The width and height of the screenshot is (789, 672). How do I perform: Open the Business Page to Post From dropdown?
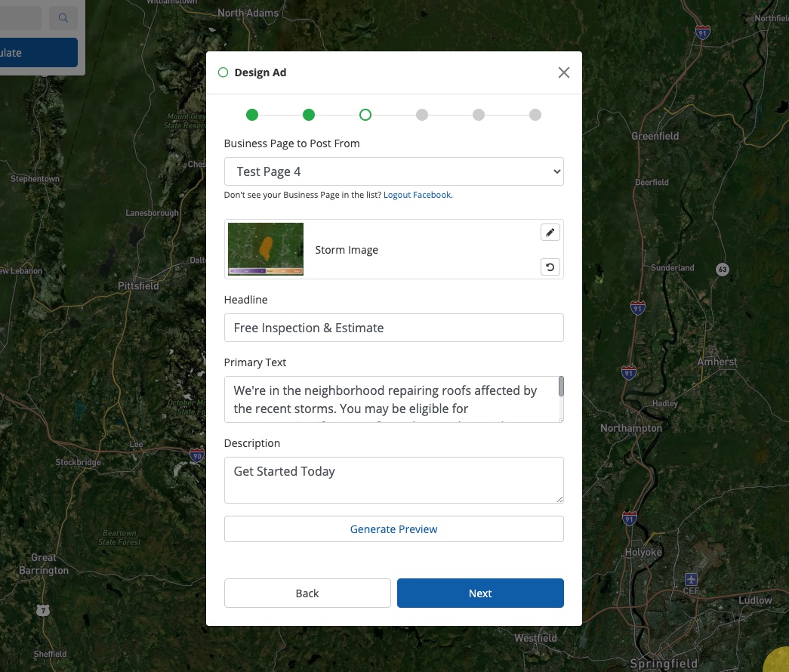click(x=393, y=171)
